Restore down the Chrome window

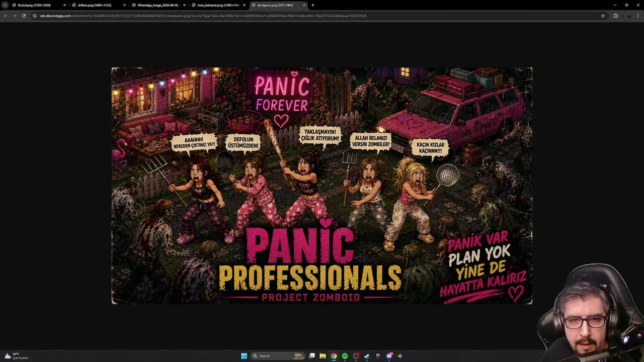pos(626,5)
